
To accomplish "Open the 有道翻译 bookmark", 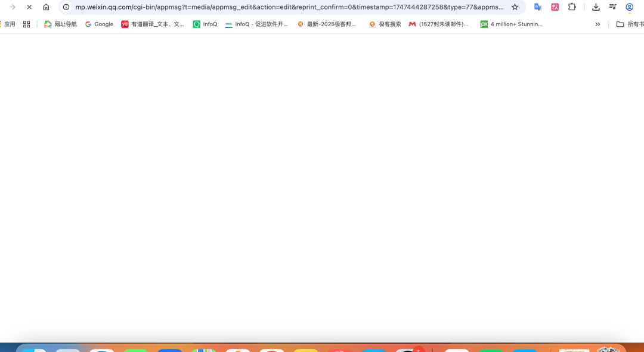I will click(x=153, y=24).
